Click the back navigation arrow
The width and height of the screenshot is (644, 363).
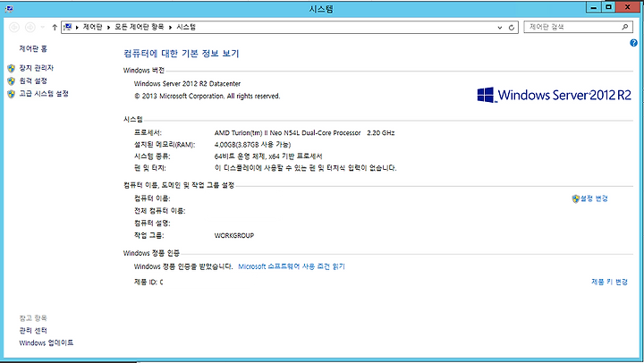14,27
